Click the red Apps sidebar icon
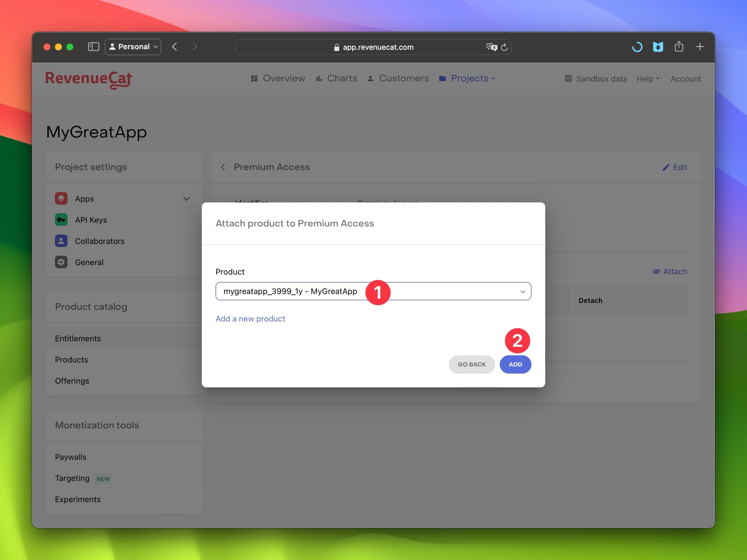747x560 pixels. click(x=61, y=199)
